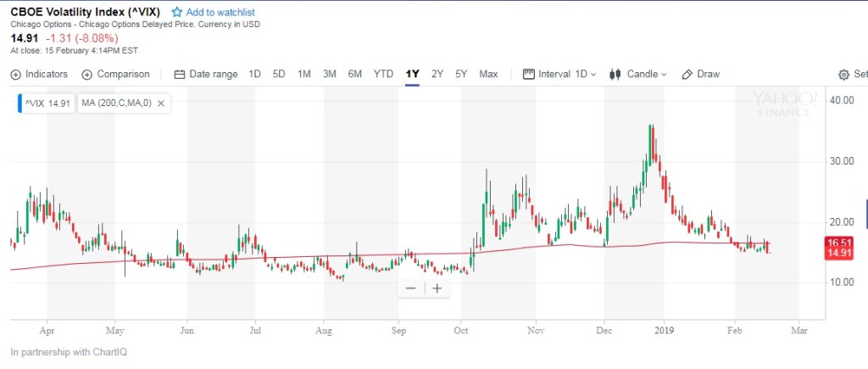Click the 2019 axis label

click(x=663, y=331)
